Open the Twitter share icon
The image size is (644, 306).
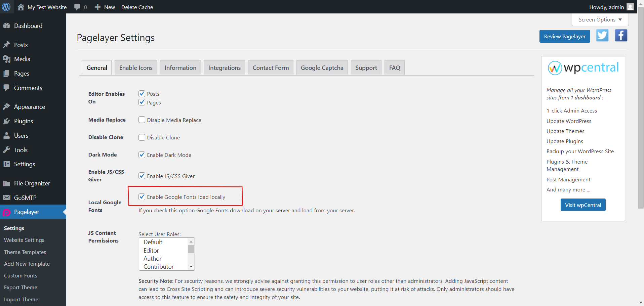coord(602,35)
